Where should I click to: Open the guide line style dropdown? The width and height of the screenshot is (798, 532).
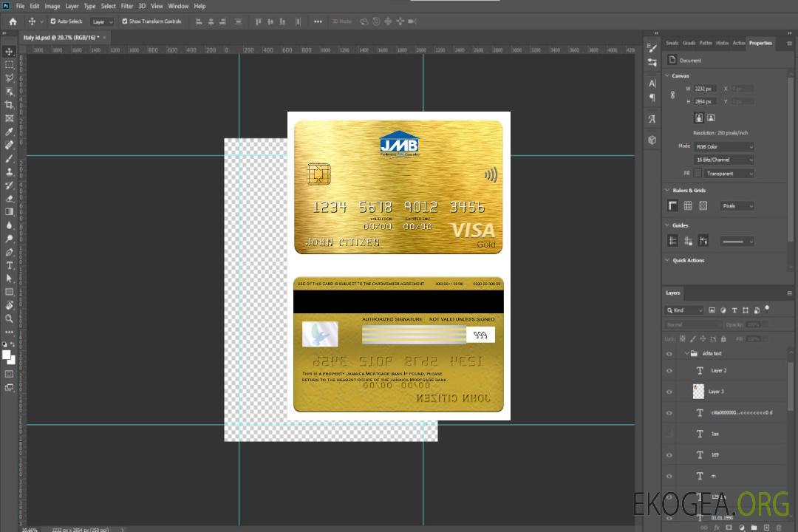(737, 242)
